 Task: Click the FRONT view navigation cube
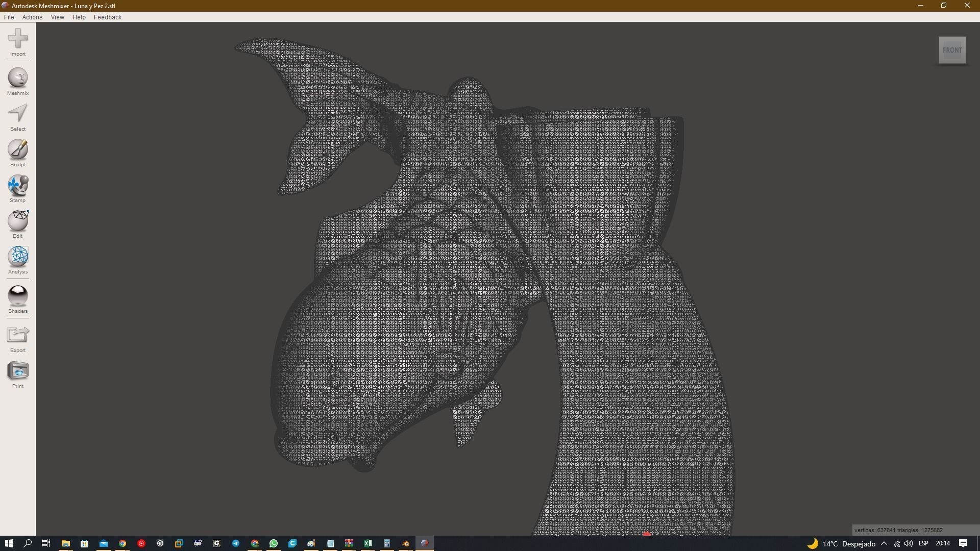pyautogui.click(x=951, y=49)
